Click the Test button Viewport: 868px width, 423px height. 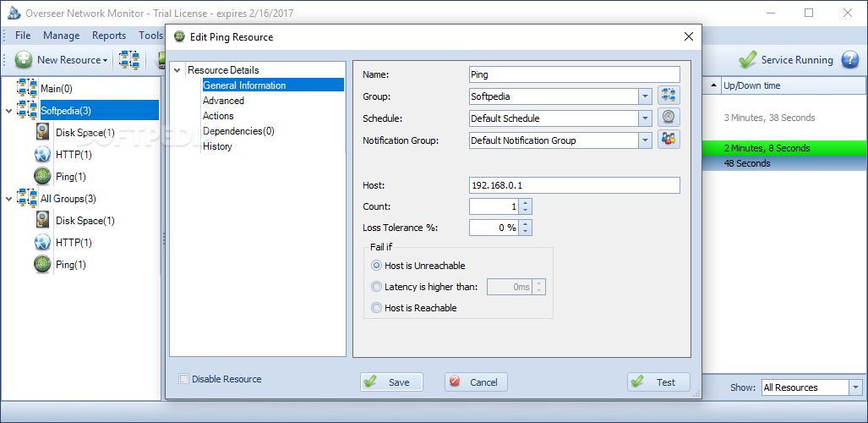pyautogui.click(x=658, y=382)
